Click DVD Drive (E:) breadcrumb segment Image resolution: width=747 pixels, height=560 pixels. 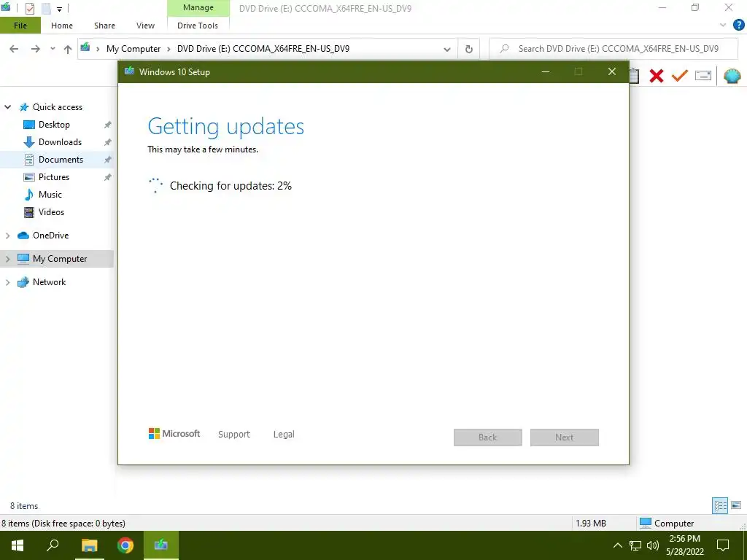(x=263, y=49)
